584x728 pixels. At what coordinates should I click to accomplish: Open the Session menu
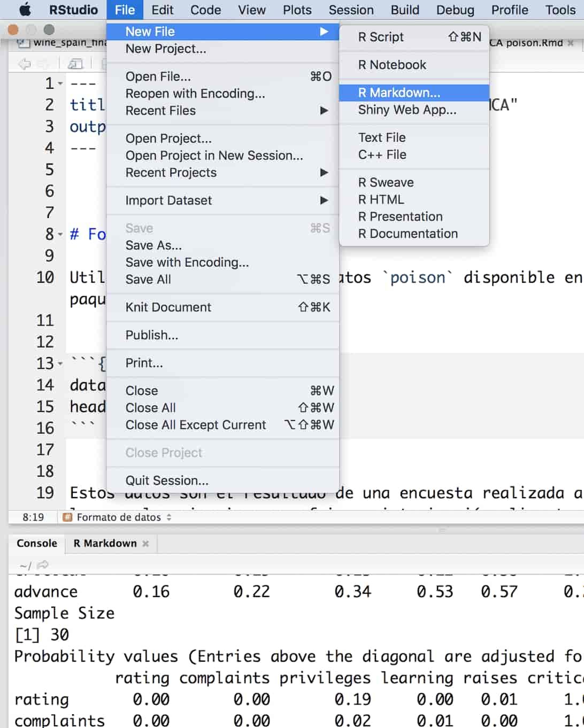tap(351, 10)
